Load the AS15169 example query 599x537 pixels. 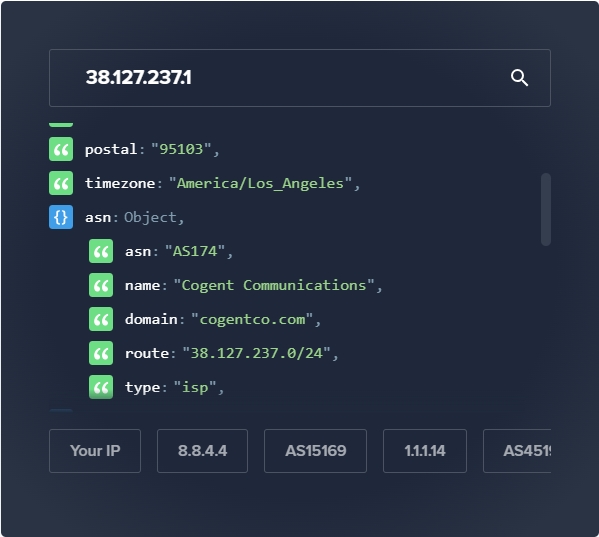point(316,451)
